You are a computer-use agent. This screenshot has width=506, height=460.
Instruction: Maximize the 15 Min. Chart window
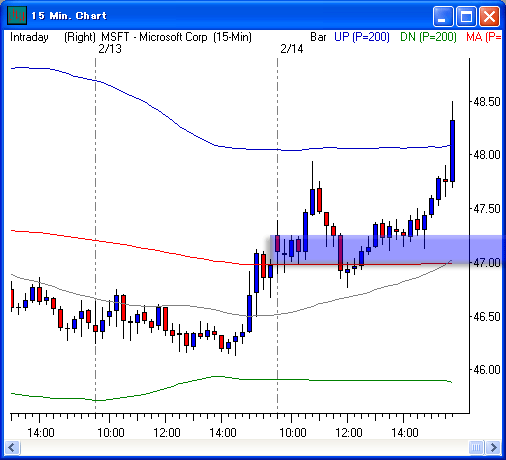[466, 16]
